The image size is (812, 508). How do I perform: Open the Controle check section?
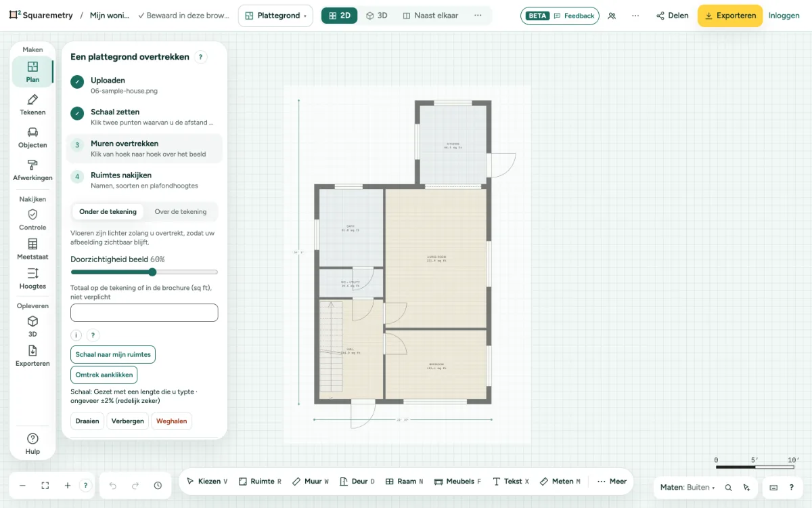[x=32, y=220]
